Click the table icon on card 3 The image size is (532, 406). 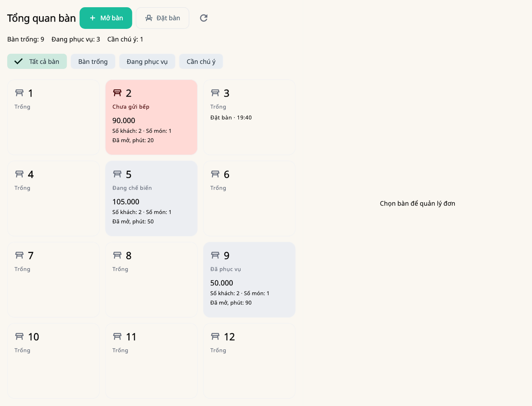pos(215,93)
